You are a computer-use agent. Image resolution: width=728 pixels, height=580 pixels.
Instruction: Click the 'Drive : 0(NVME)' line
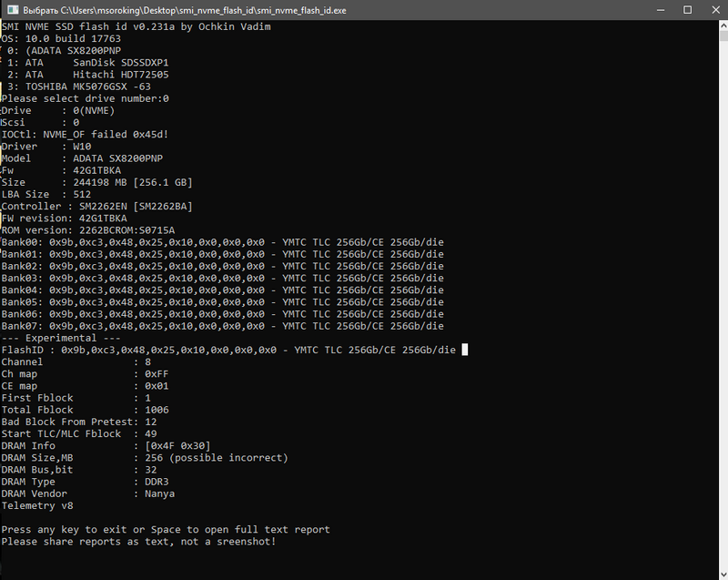point(58,110)
